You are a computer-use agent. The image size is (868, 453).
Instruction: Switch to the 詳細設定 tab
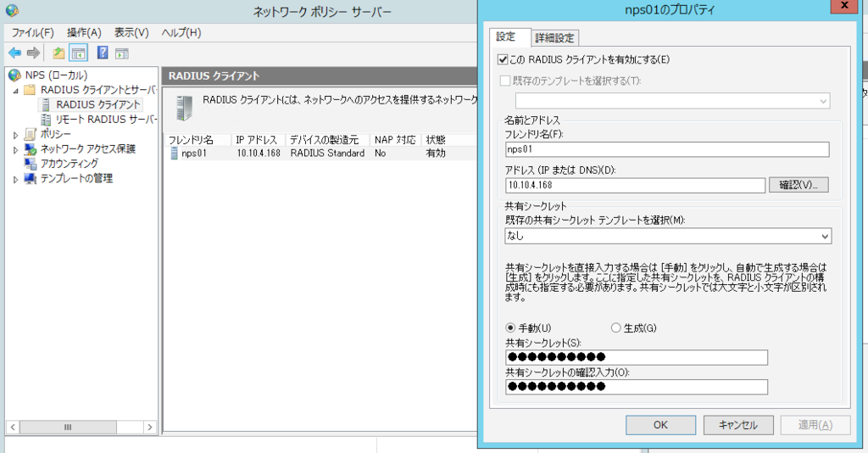555,37
